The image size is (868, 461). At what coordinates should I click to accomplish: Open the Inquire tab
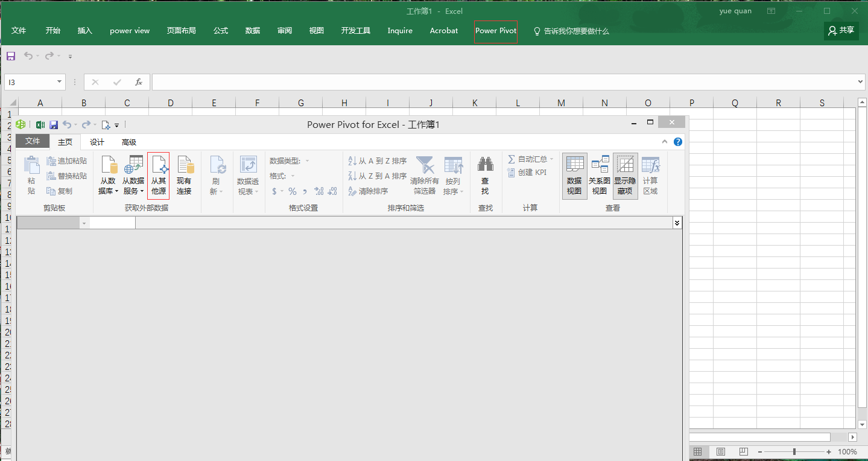coord(400,31)
